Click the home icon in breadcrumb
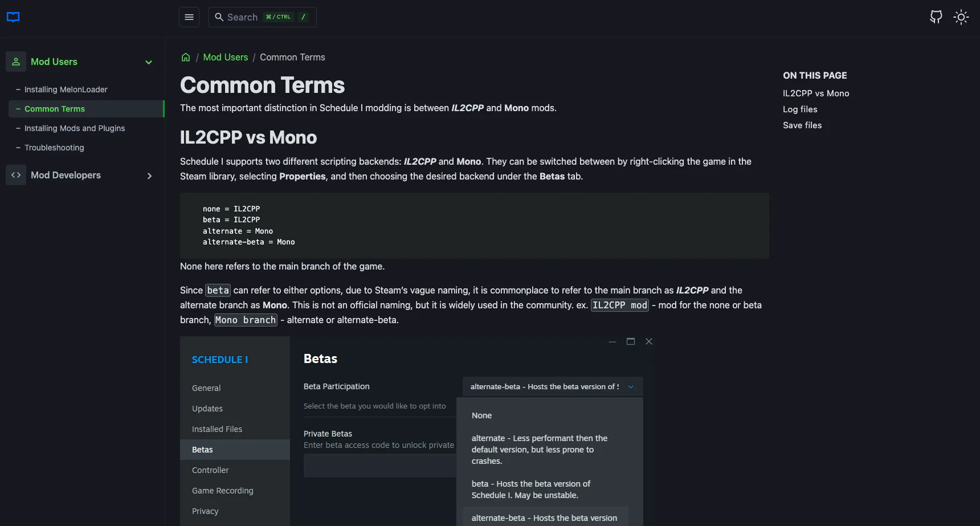980x526 pixels. (x=186, y=57)
